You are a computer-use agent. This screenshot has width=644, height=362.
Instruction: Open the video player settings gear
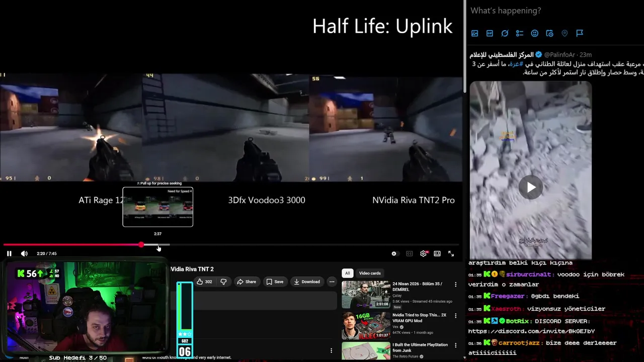click(424, 253)
